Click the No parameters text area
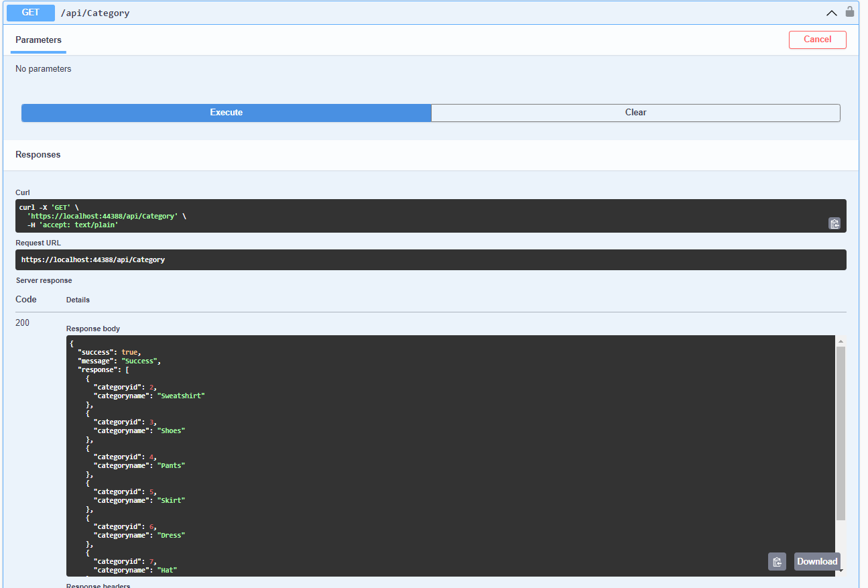Image resolution: width=868 pixels, height=588 pixels. (43, 68)
